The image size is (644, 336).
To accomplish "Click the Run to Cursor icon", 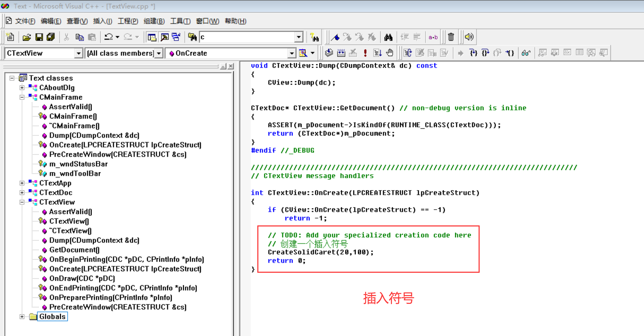I will click(509, 53).
